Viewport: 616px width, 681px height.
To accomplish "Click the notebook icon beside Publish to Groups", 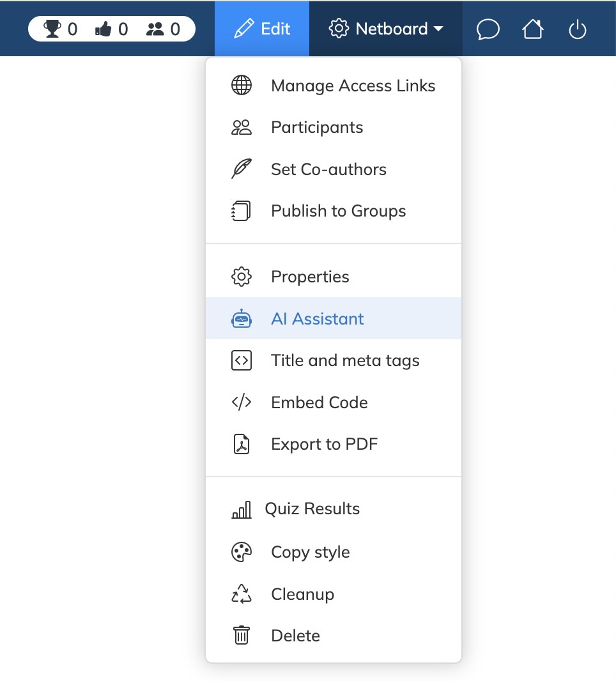I will coord(242,211).
